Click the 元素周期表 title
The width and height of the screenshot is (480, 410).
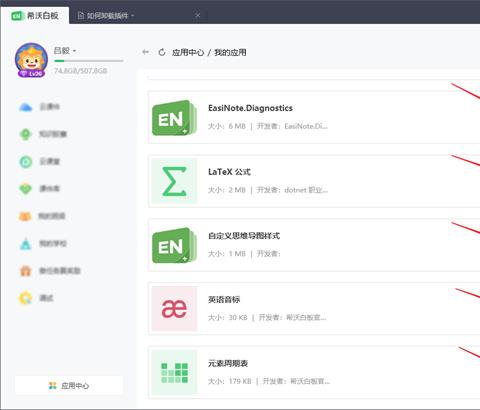coord(228,363)
